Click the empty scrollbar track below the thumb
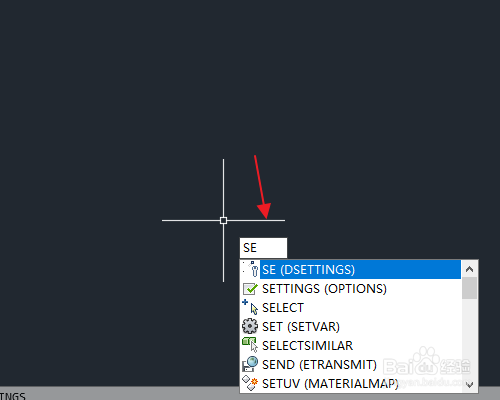Viewport: 500px width, 400px height. tap(469, 338)
